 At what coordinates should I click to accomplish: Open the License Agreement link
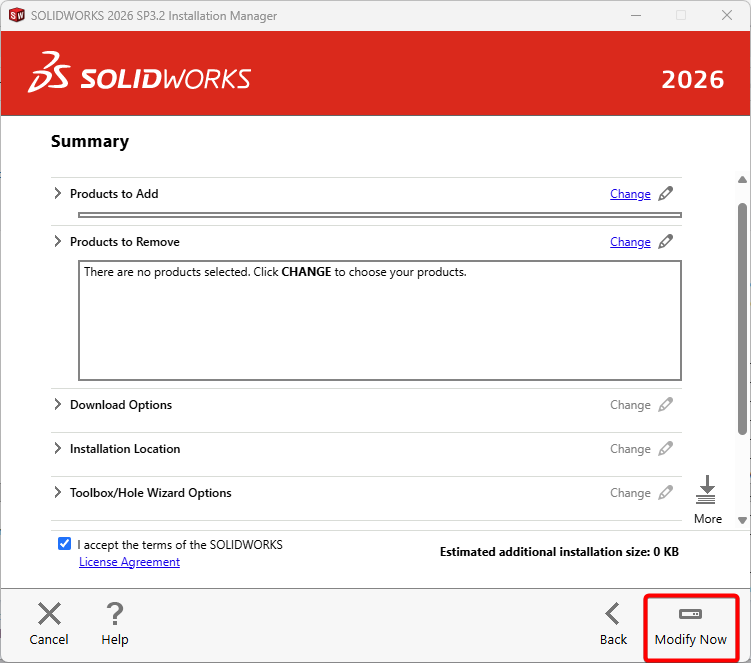pos(129,562)
